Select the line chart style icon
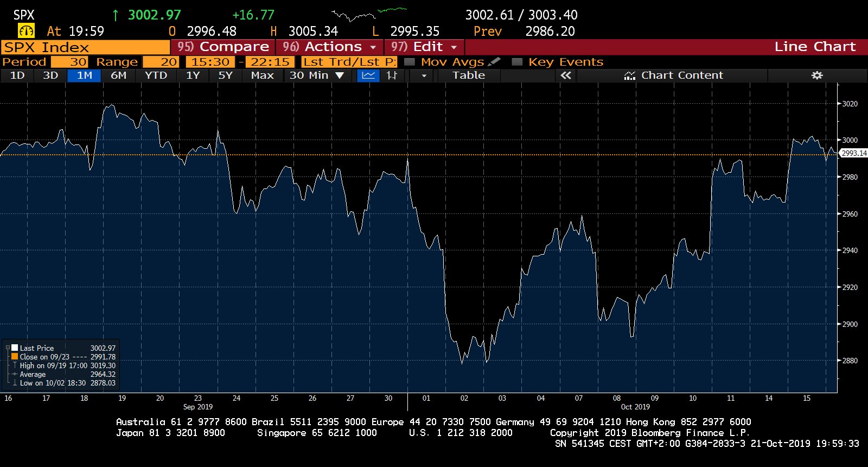This screenshot has width=868, height=467. tap(368, 75)
